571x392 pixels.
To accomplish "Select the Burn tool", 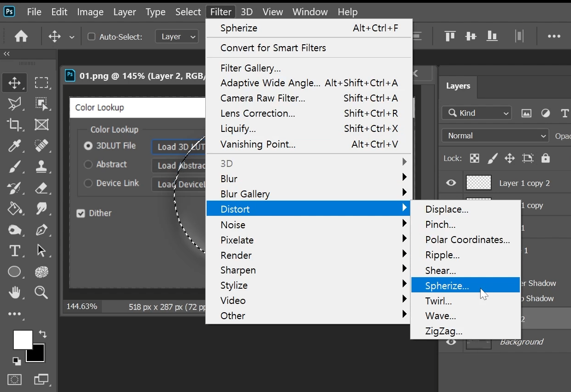I will tap(14, 230).
